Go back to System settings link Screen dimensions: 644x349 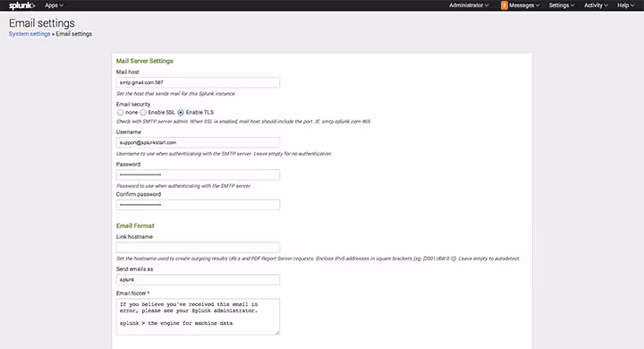(x=30, y=34)
